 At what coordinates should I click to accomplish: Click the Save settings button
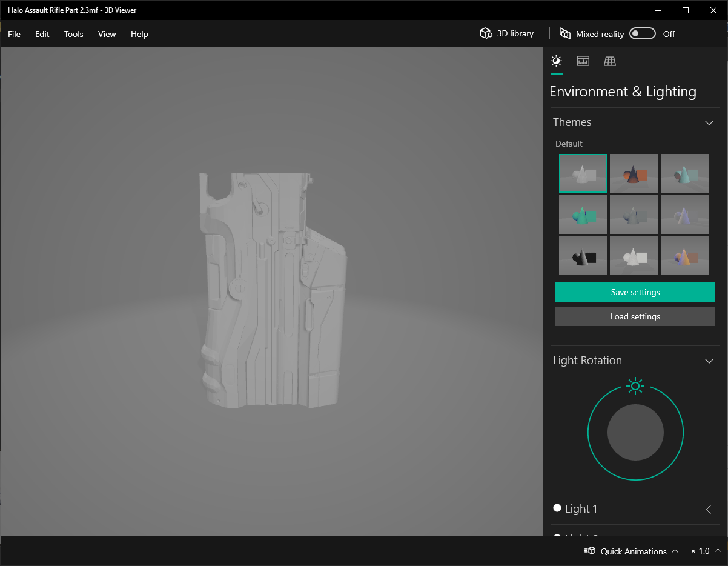[635, 292]
